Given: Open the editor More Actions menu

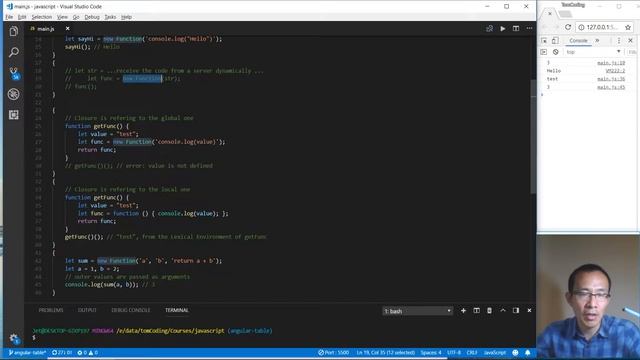Looking at the screenshot, I should (x=529, y=29).
